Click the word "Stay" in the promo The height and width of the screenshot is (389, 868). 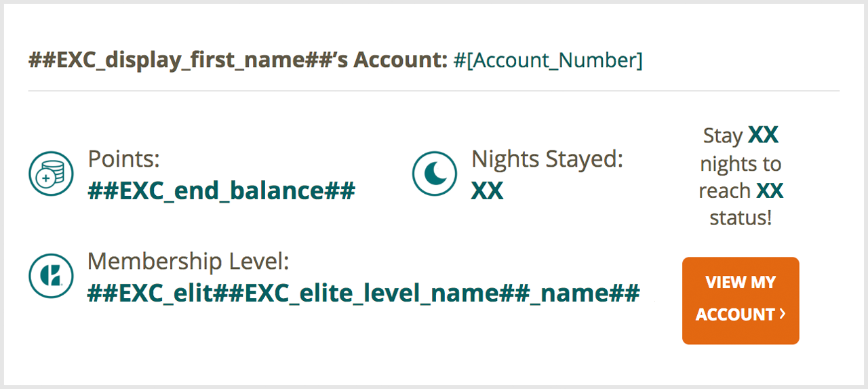coord(723,136)
